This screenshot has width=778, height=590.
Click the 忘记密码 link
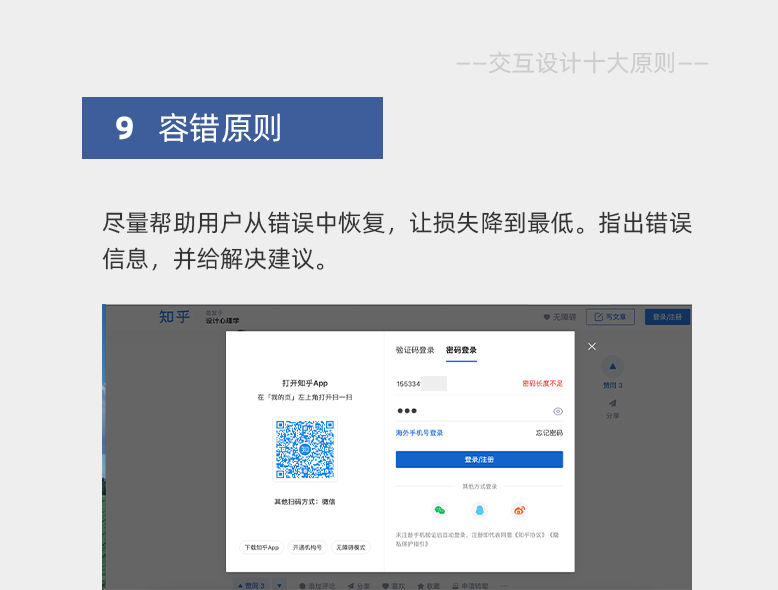point(549,433)
